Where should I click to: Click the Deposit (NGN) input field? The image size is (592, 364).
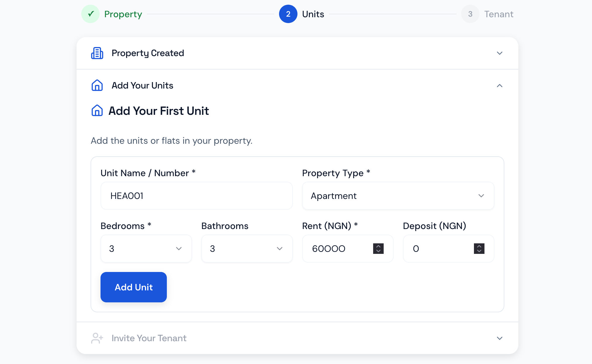coord(449,249)
